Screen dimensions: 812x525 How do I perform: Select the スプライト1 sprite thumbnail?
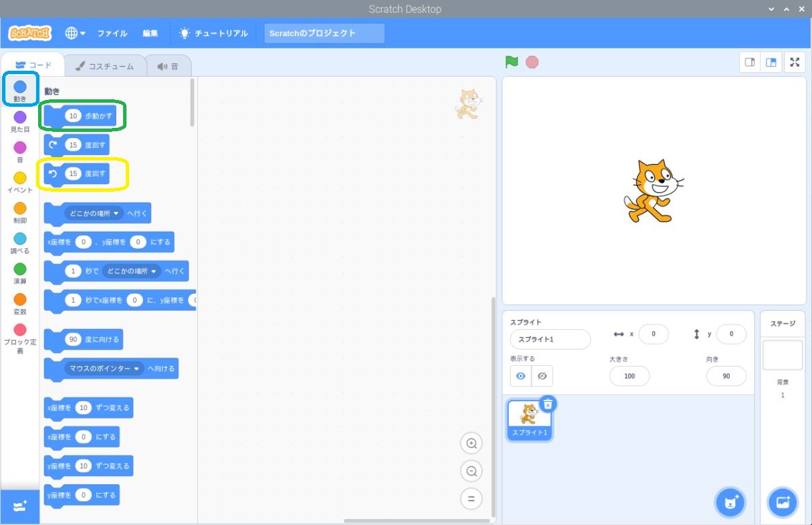pyautogui.click(x=529, y=421)
